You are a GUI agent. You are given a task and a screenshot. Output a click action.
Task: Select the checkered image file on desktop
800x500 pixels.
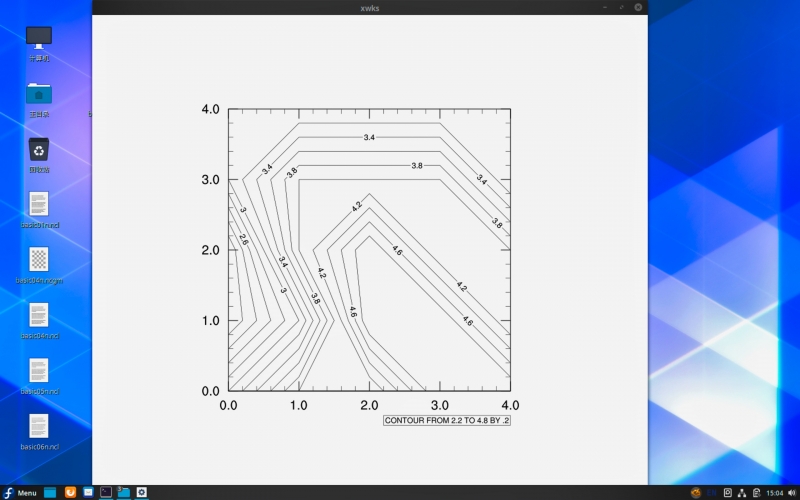click(x=39, y=260)
